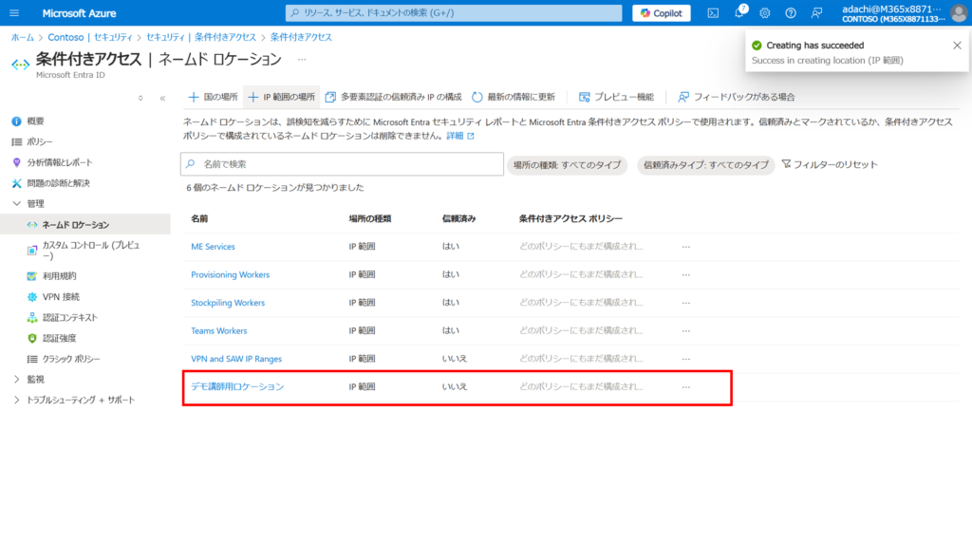Open the last 条件付きアクセス breadcrumb
The height and width of the screenshot is (560, 972).
pos(301,37)
